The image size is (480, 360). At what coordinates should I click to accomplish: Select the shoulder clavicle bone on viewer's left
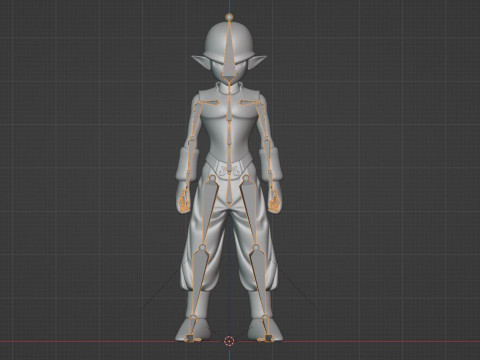pos(213,102)
